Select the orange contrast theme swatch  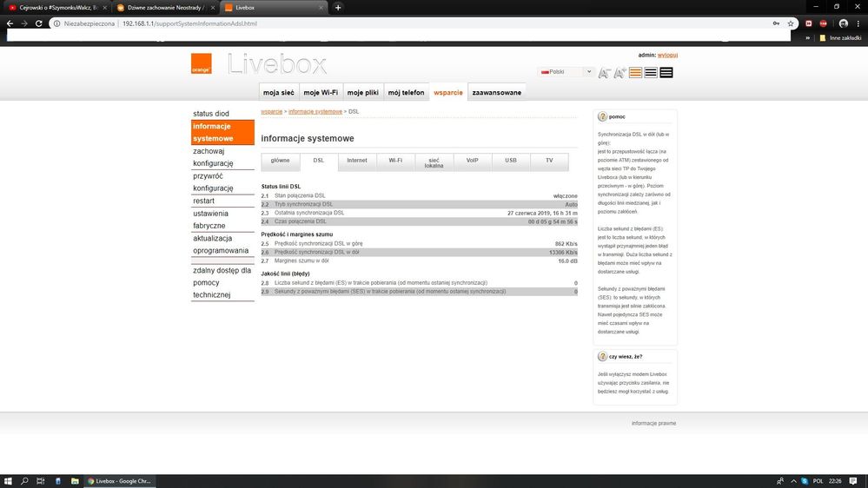click(635, 73)
